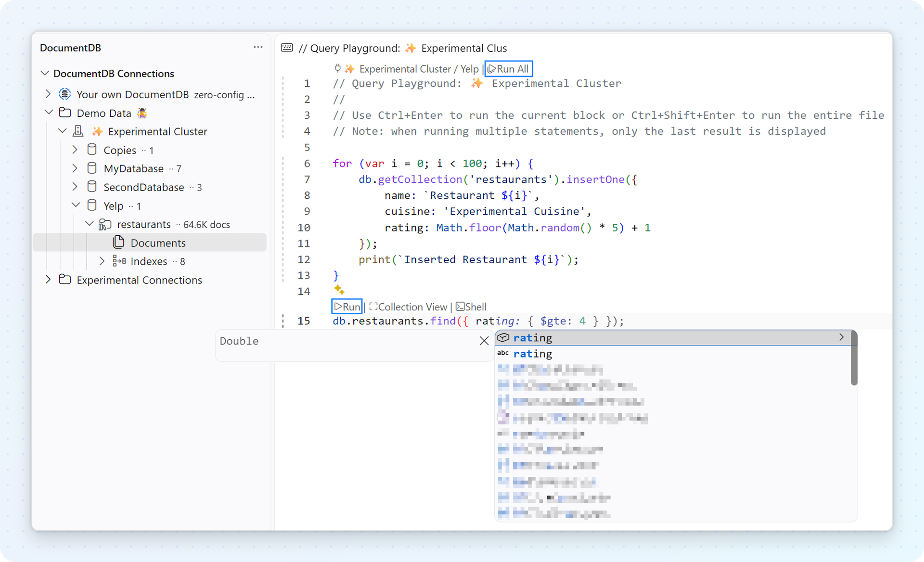Screen dimensions: 924x562
Task: Click the suggestion list scrollbar
Action: pyautogui.click(x=854, y=358)
